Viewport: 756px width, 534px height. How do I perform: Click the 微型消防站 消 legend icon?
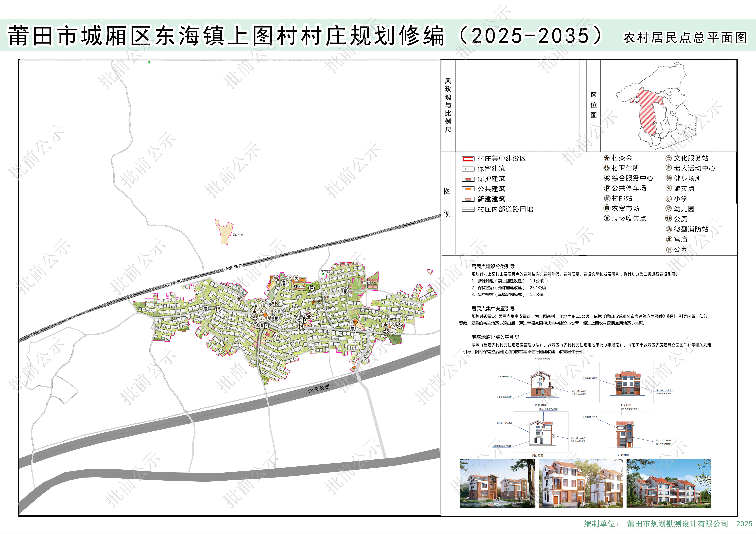coord(669,229)
